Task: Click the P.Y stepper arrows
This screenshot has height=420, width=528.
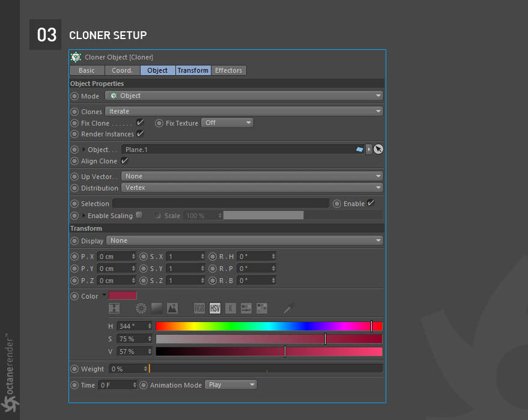Action: pos(133,269)
